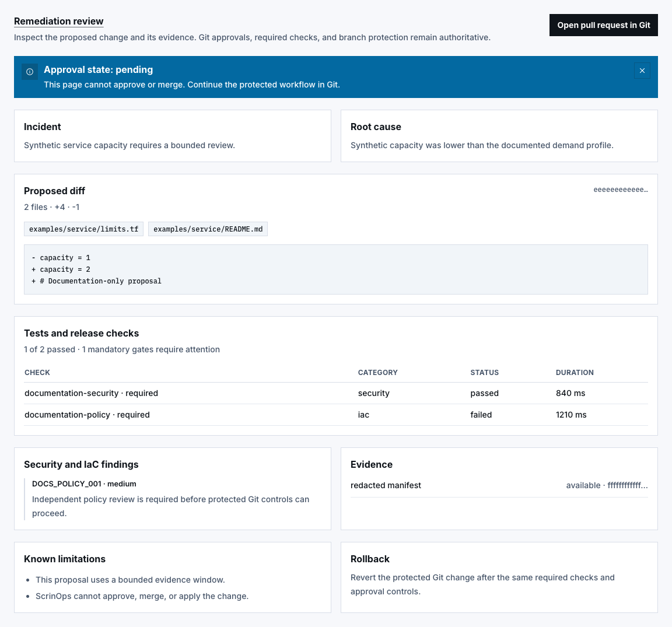Click the documentation-policy · required check row
This screenshot has width=672, height=627.
(x=336, y=415)
